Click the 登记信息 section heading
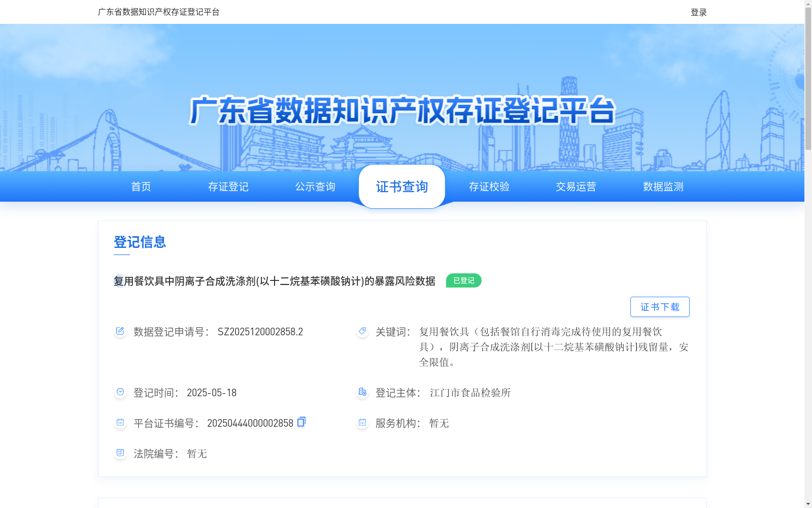The height and width of the screenshot is (508, 812). click(x=140, y=242)
